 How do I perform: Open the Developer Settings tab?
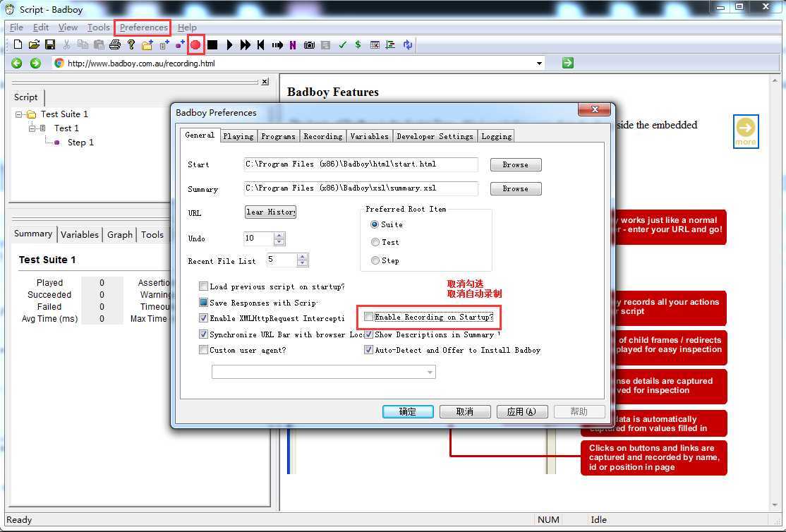pyautogui.click(x=435, y=136)
